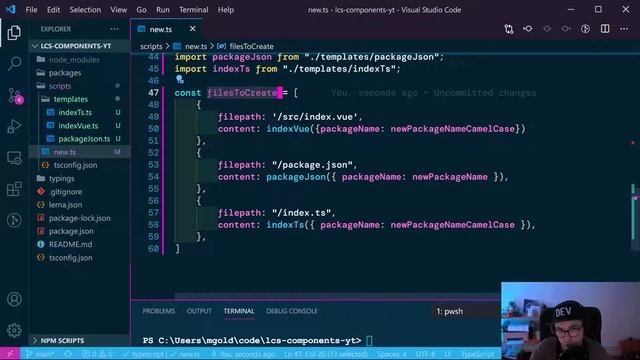
Task: Click the UTF-8 encoding status item
Action: click(x=425, y=354)
